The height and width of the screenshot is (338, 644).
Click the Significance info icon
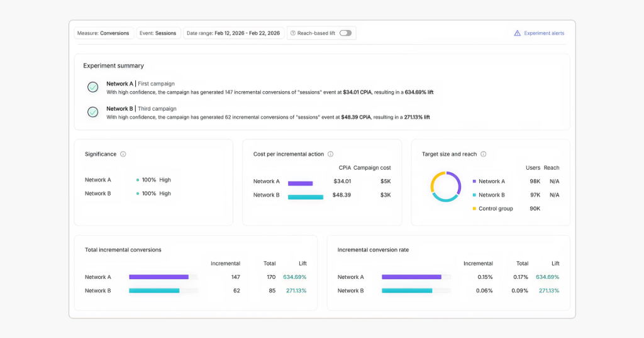(x=123, y=154)
